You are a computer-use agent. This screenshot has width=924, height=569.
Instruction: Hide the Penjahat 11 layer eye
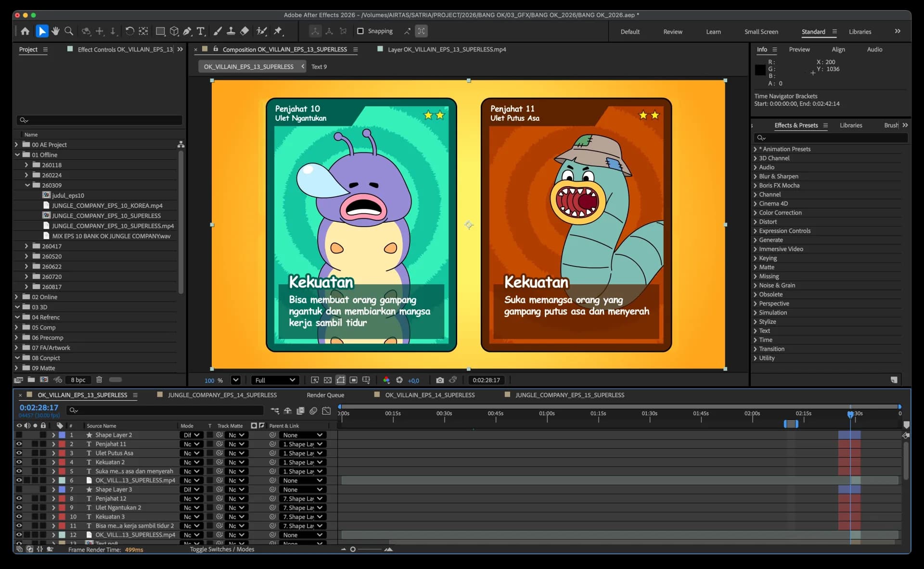[19, 444]
